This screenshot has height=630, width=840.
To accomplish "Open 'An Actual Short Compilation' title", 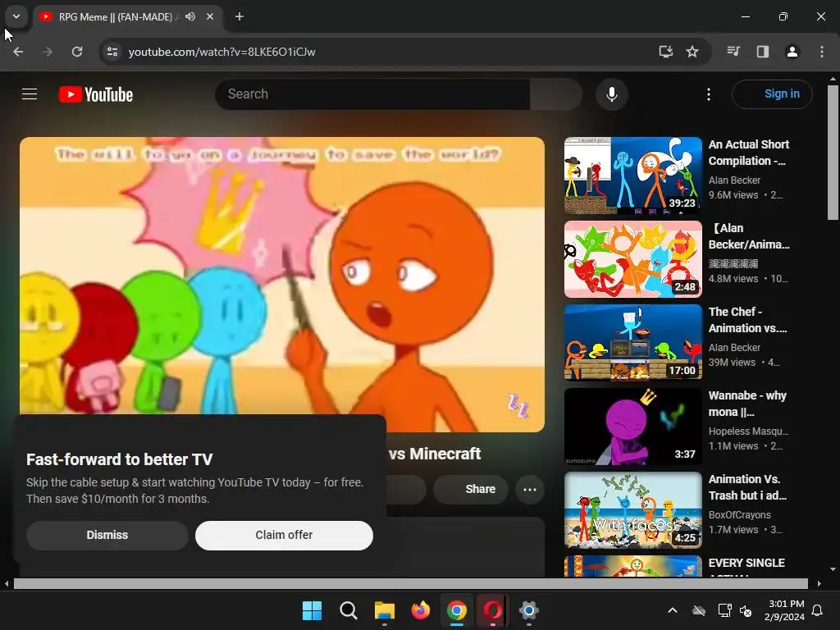I will tap(748, 153).
